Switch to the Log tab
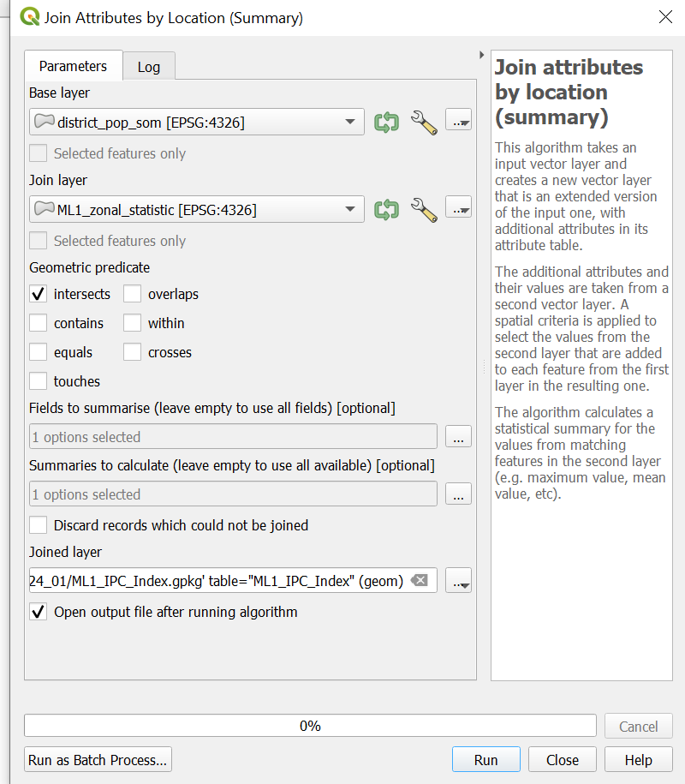The height and width of the screenshot is (784, 685). [x=149, y=67]
